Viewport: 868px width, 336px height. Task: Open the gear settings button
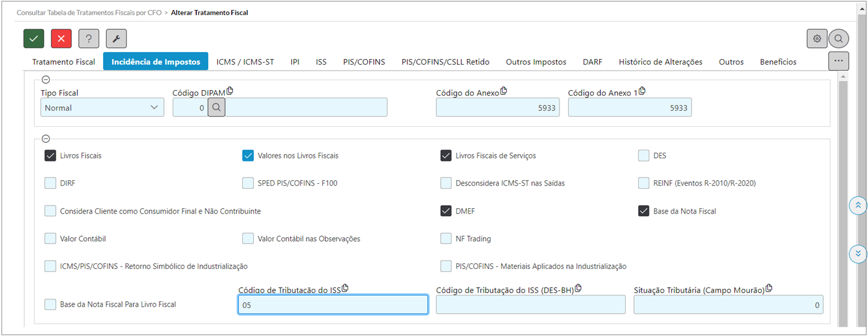[x=817, y=39]
